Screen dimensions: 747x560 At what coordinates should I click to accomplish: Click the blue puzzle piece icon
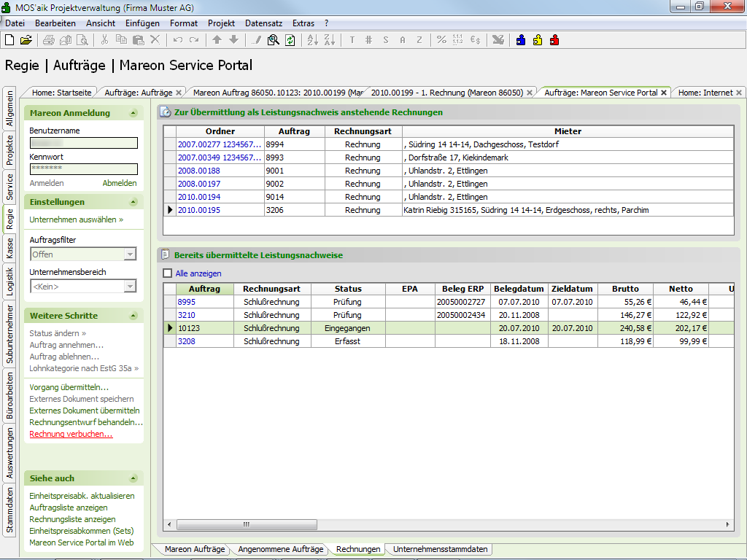point(521,40)
